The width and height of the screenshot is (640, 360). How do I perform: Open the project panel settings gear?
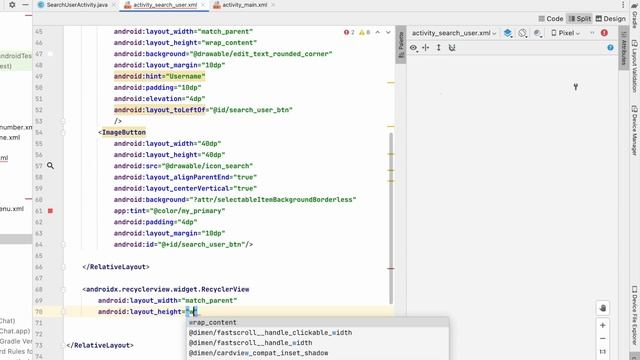[12, 5]
